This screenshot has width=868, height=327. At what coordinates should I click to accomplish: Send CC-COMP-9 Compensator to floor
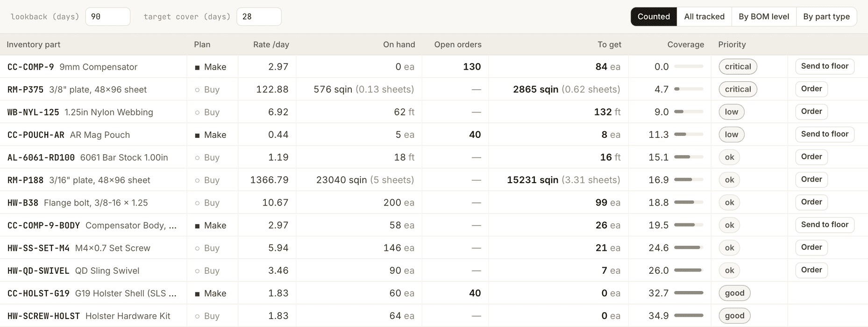825,66
